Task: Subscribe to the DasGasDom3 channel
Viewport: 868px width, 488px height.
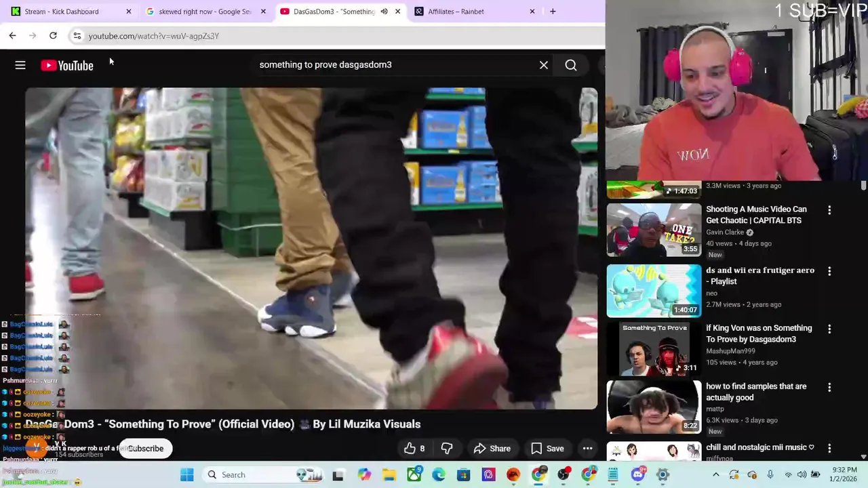Action: (x=146, y=449)
